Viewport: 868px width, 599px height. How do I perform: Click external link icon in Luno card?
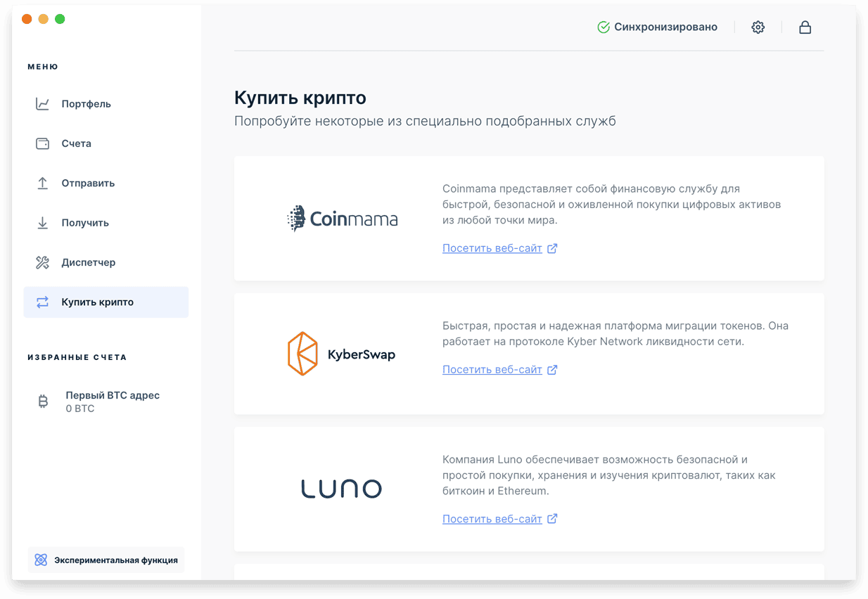coord(552,519)
